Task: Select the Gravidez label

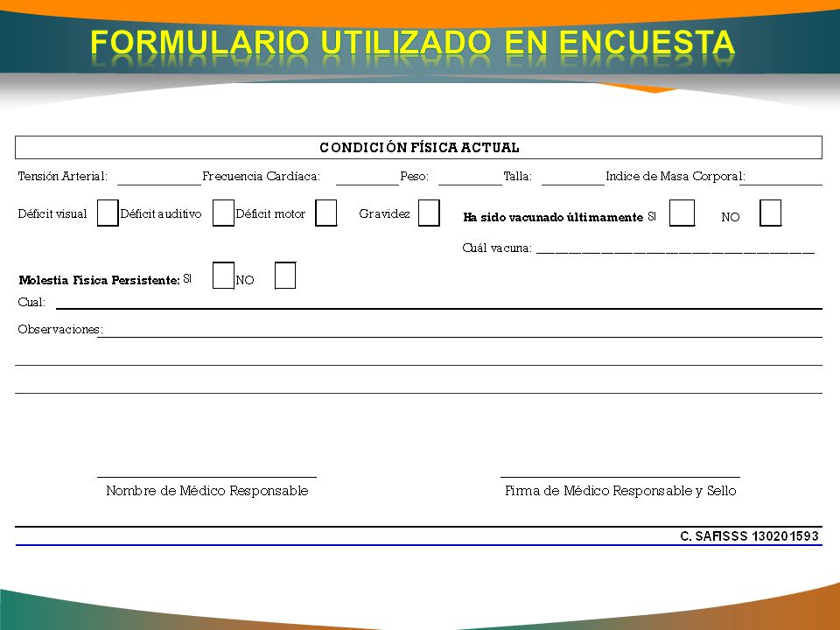Action: 385,213
